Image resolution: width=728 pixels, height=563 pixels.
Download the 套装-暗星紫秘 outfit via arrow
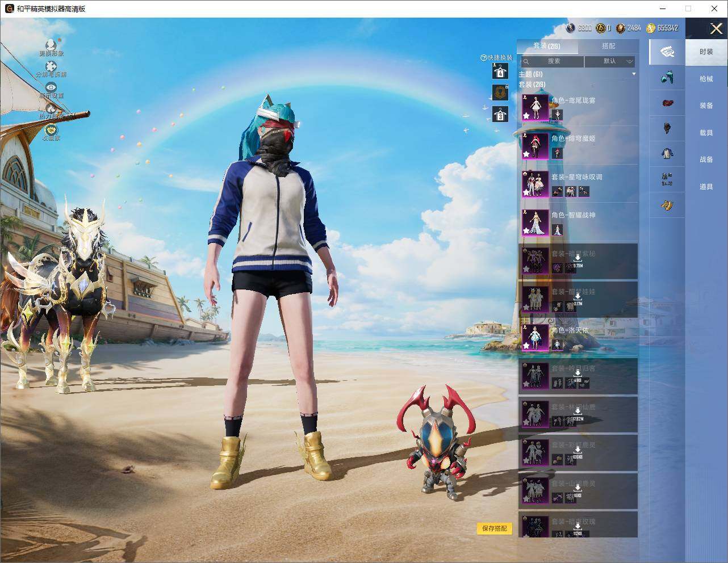click(x=578, y=259)
